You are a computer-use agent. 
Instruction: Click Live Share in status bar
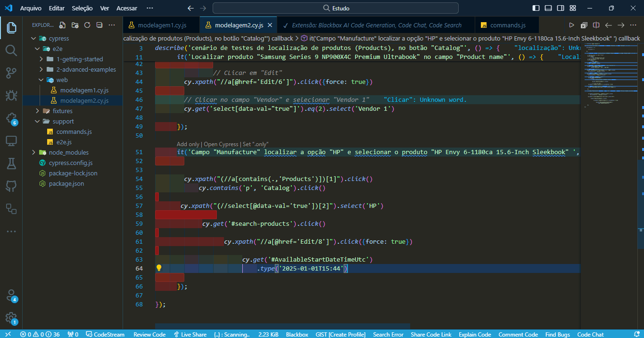click(190, 334)
